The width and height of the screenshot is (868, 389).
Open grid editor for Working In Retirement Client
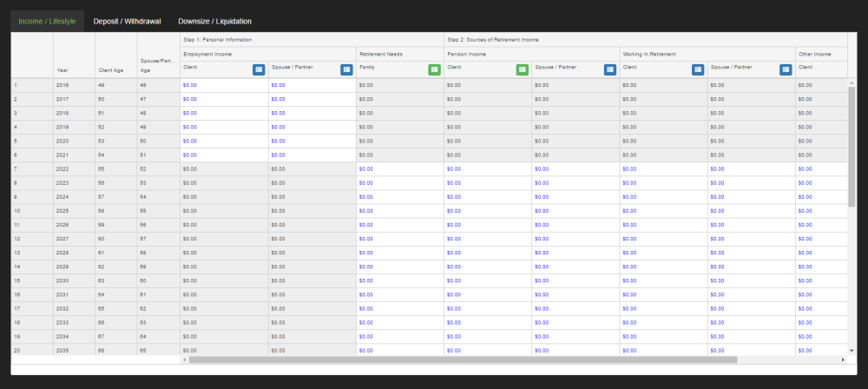pos(698,69)
